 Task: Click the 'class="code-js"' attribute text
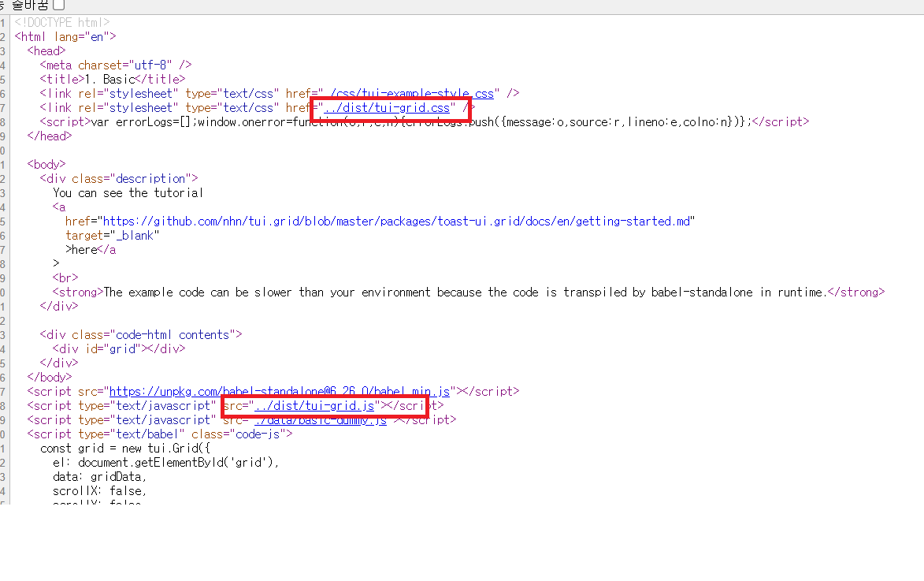[239, 434]
